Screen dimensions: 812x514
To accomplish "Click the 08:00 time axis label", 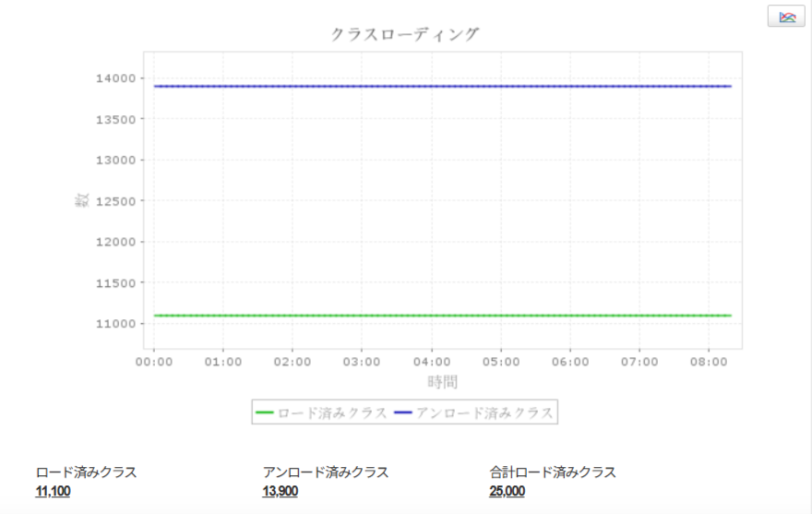I will pyautogui.click(x=709, y=362).
